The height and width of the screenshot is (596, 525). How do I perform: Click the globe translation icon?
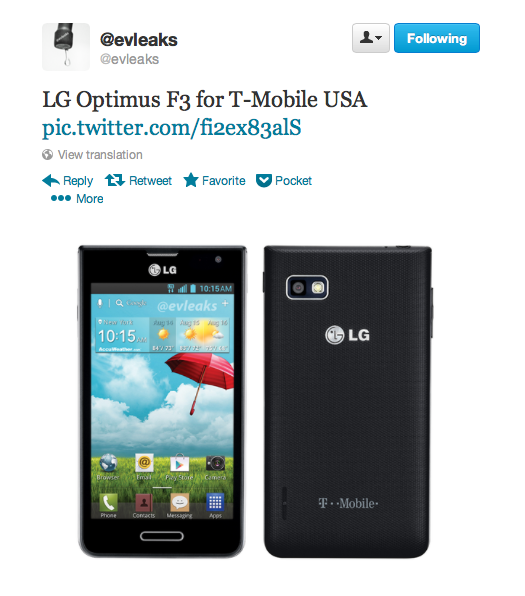[48, 155]
